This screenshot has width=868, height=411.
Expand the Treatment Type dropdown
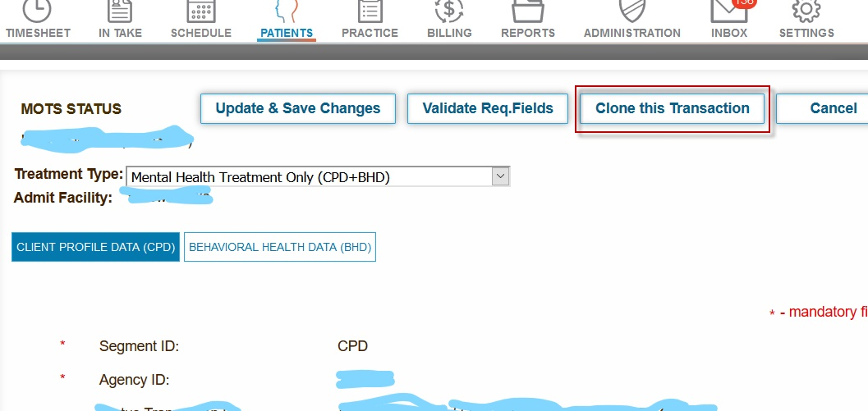[499, 176]
